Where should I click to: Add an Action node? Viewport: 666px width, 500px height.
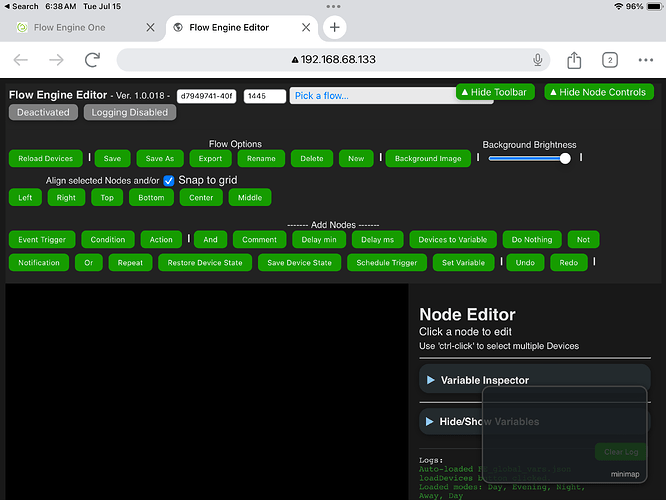coord(161,240)
